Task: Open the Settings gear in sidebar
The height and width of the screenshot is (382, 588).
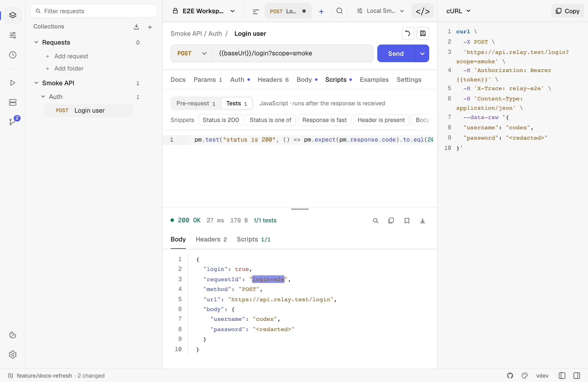Action: point(12,355)
